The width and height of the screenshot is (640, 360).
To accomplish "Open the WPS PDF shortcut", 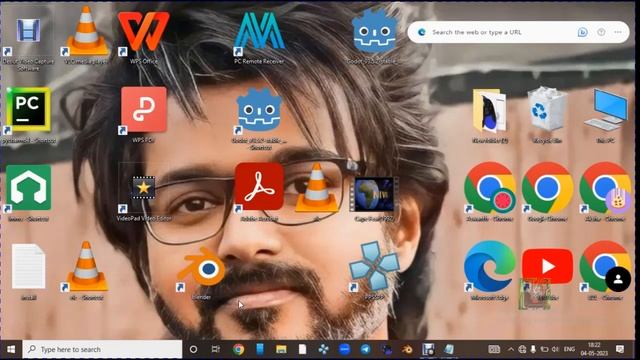I will [144, 114].
